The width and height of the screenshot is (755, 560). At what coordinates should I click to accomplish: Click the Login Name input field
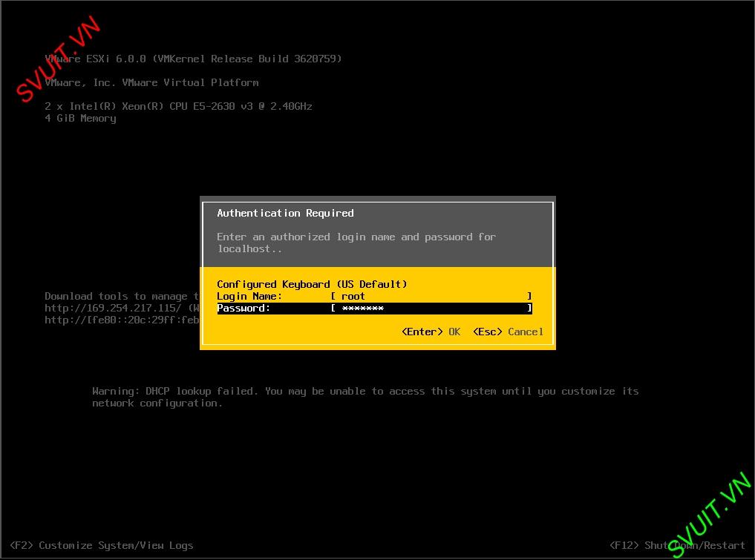431,296
